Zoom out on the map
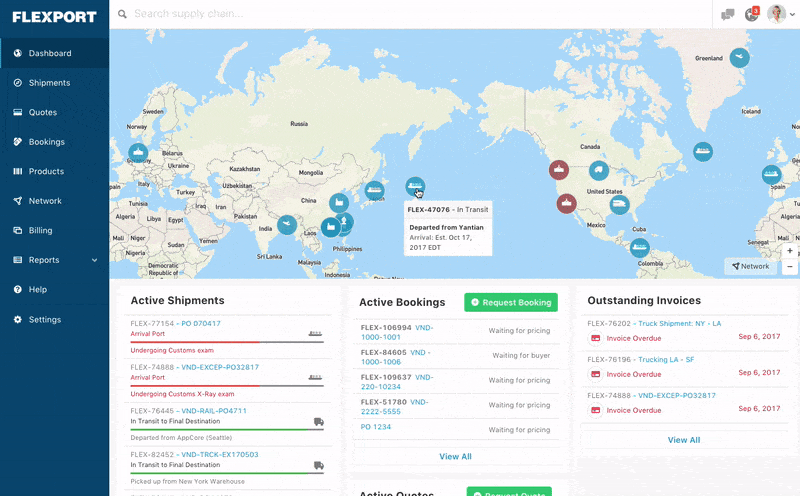Viewport: 800px width, 496px height. (x=790, y=267)
